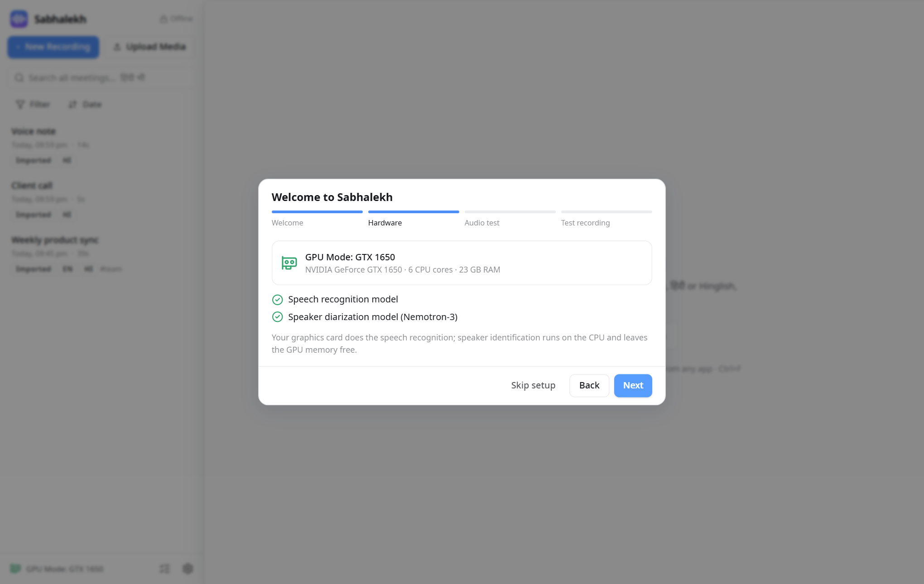Go Back to the previous step

(x=589, y=385)
